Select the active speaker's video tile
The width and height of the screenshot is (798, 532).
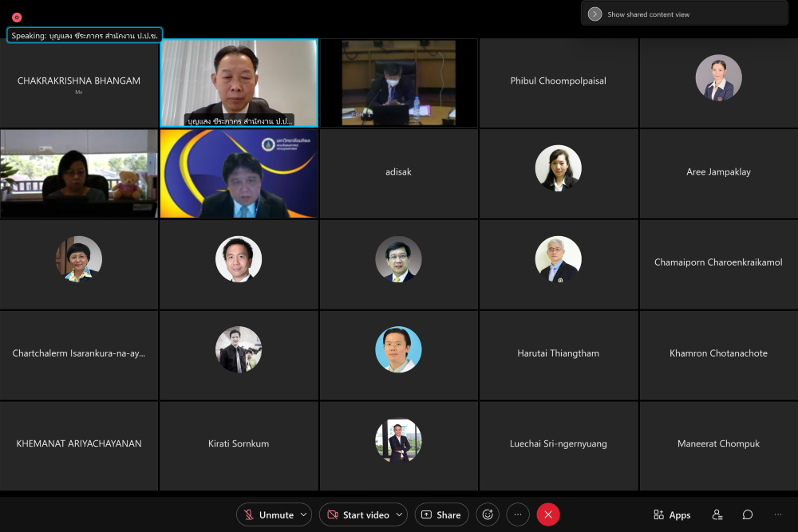pyautogui.click(x=239, y=82)
